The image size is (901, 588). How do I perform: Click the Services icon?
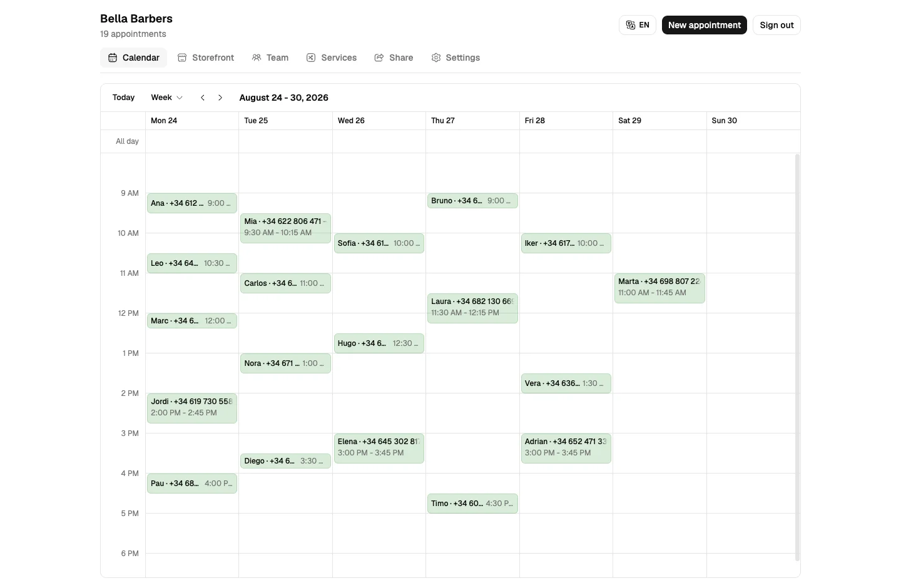[311, 58]
